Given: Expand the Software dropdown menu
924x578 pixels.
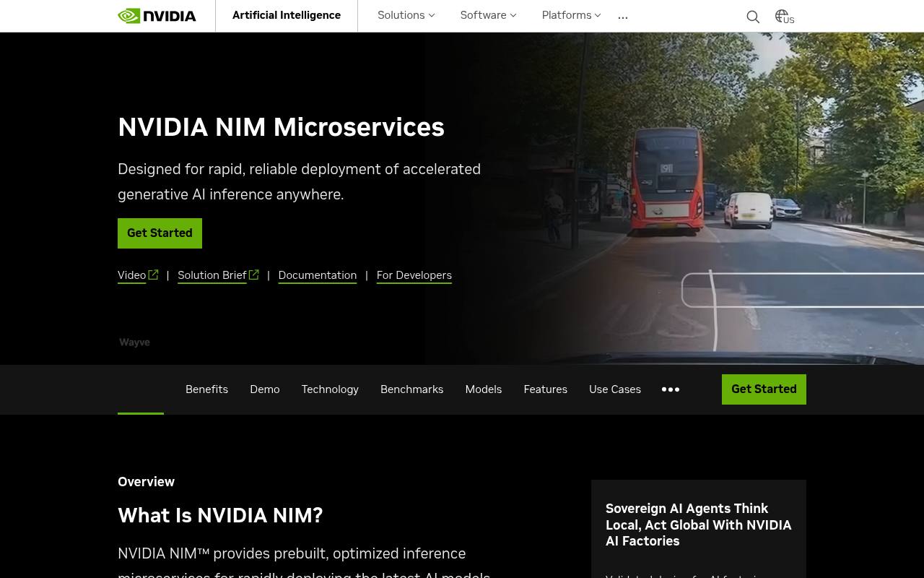Looking at the screenshot, I should [489, 15].
